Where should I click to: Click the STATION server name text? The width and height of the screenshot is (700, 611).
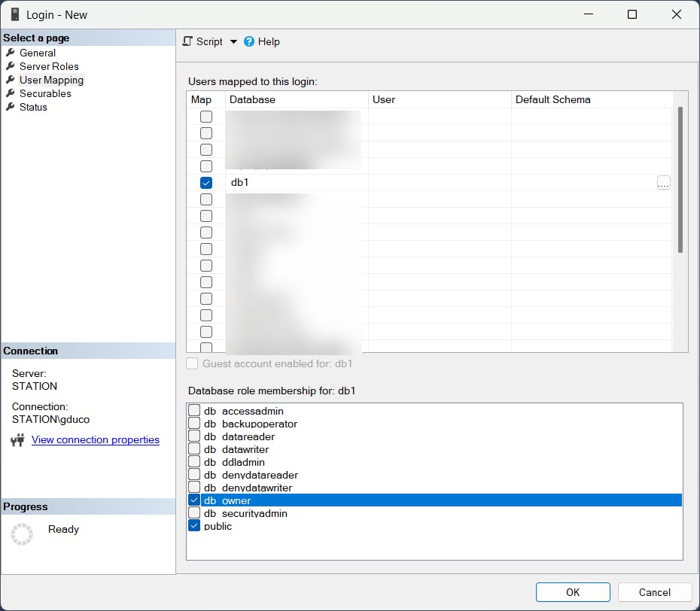35,386
